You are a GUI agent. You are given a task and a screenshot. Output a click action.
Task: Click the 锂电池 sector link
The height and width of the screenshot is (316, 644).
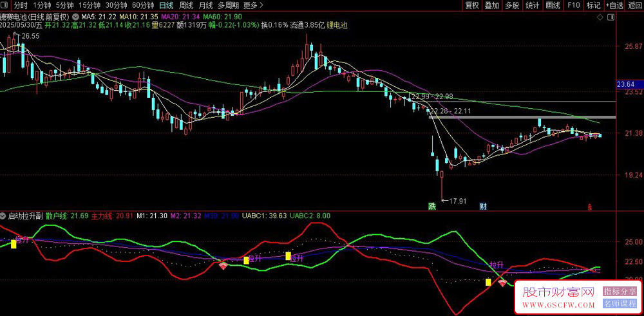(337, 25)
